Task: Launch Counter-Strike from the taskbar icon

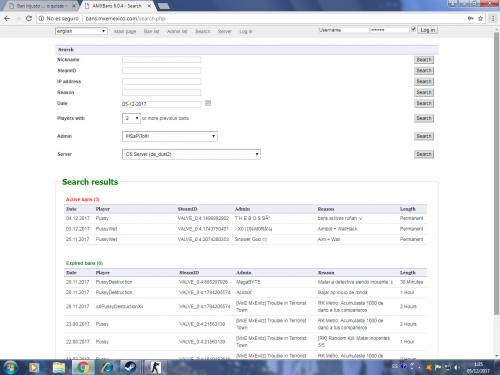Action: (155, 367)
